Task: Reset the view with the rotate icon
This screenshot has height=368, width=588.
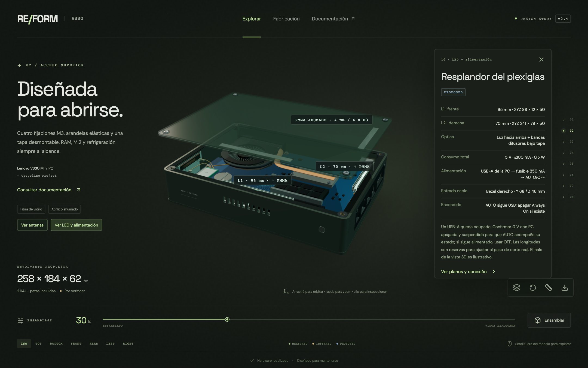Action: pos(533,288)
